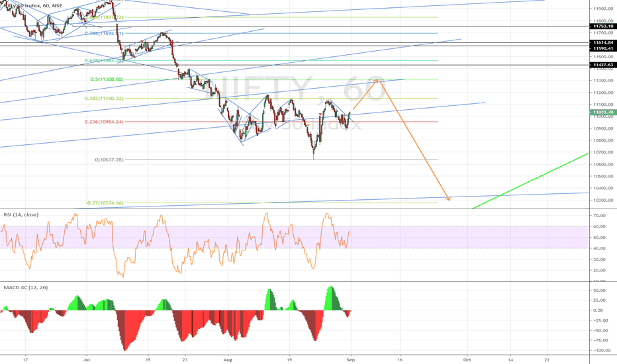Click 70.00 on the RSI scale
The width and height of the screenshot is (617, 364).
(599, 216)
